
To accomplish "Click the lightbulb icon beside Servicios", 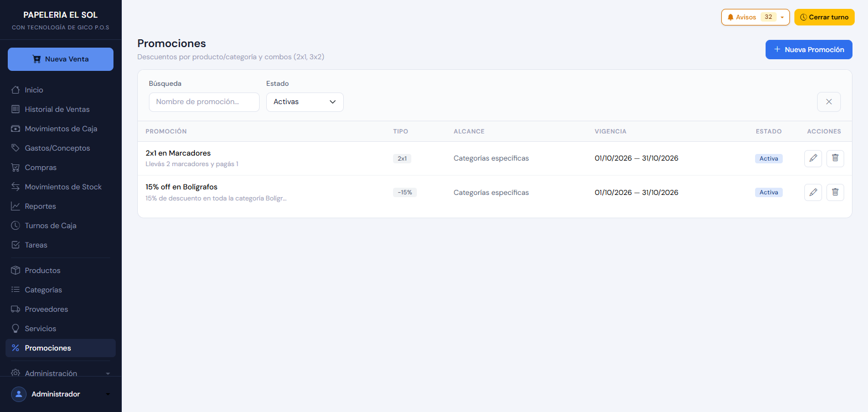I will tap(15, 328).
